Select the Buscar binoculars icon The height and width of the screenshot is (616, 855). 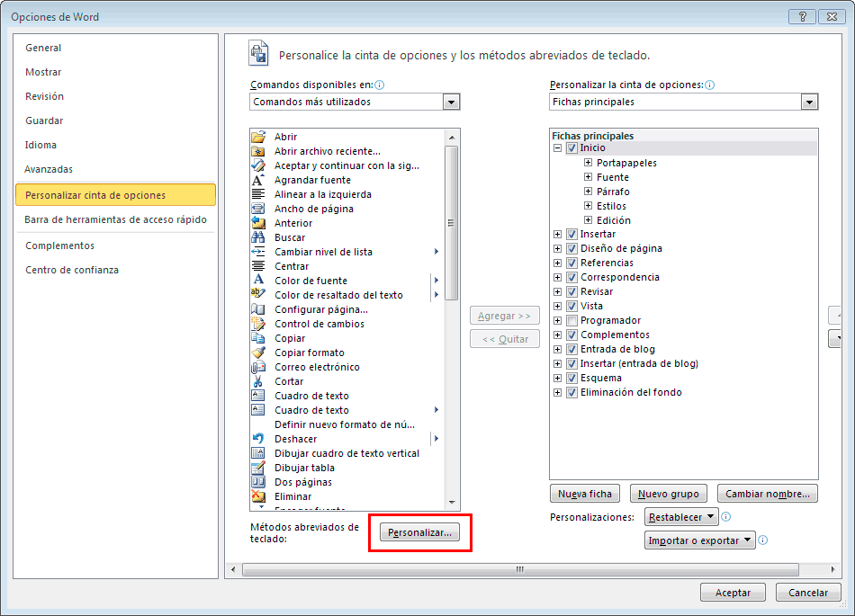point(258,237)
